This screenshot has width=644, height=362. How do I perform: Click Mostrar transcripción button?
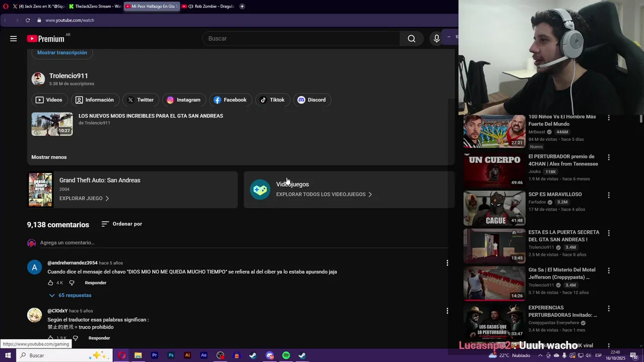(62, 53)
